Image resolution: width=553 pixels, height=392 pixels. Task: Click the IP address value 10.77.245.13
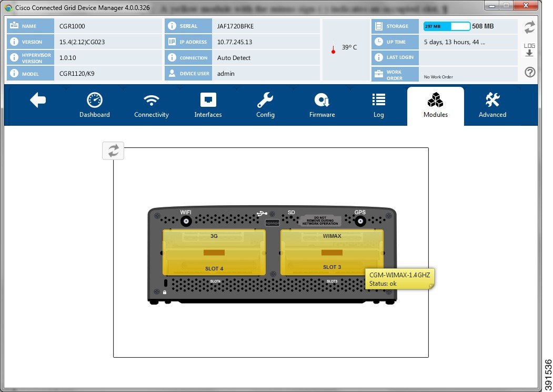click(x=235, y=42)
